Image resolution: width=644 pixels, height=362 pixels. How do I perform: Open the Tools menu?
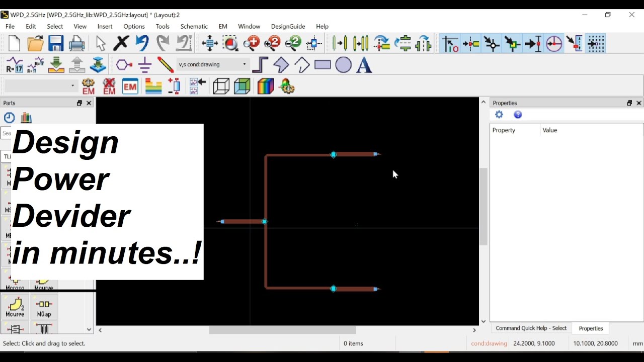163,26
